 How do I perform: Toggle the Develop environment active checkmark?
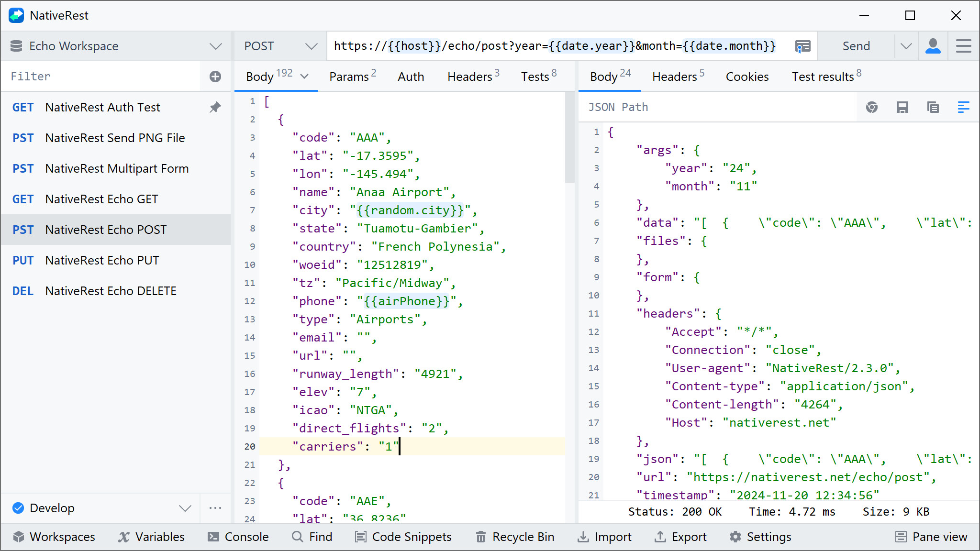[18, 508]
